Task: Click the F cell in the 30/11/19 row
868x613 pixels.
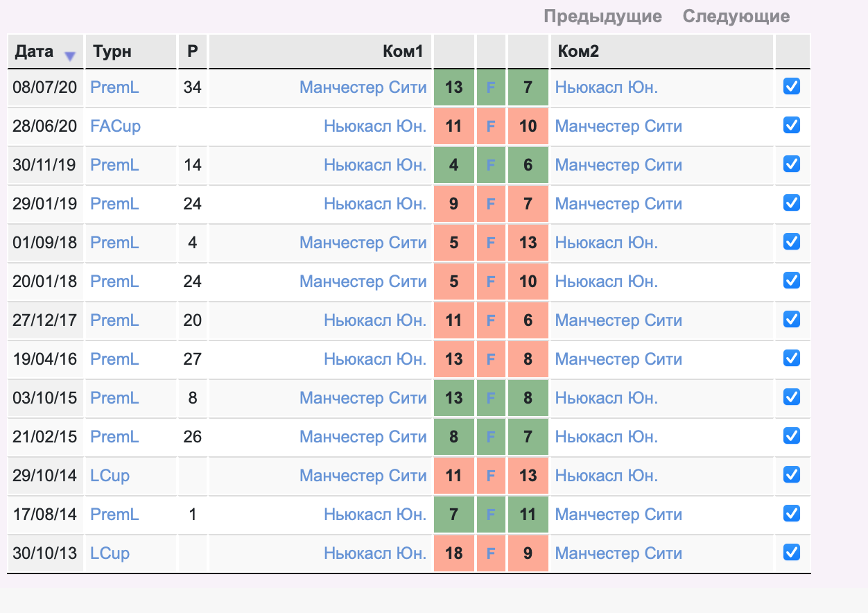Action: (491, 165)
